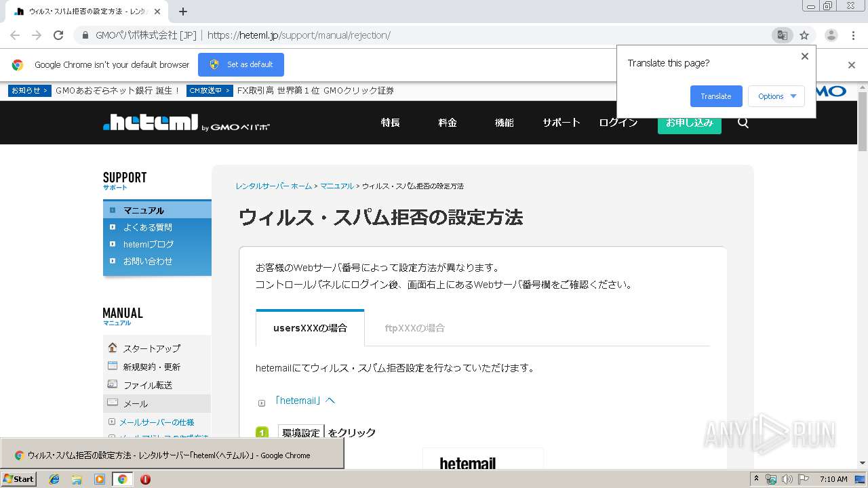This screenshot has width=868, height=488.
Task: Click the page vertical scrollbar thumb
Action: tap(863, 121)
